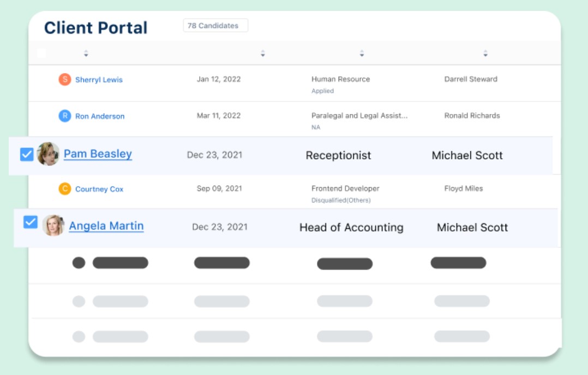Click the dark placeholder avatar circle
The width and height of the screenshot is (588, 375).
click(79, 263)
